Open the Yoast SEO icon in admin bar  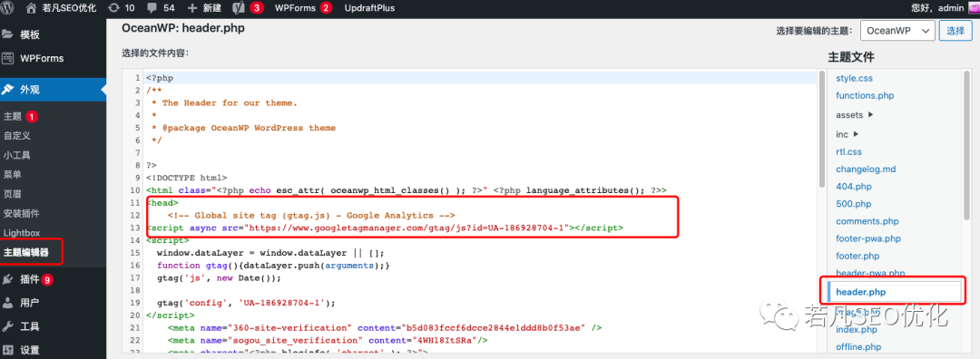click(x=238, y=8)
